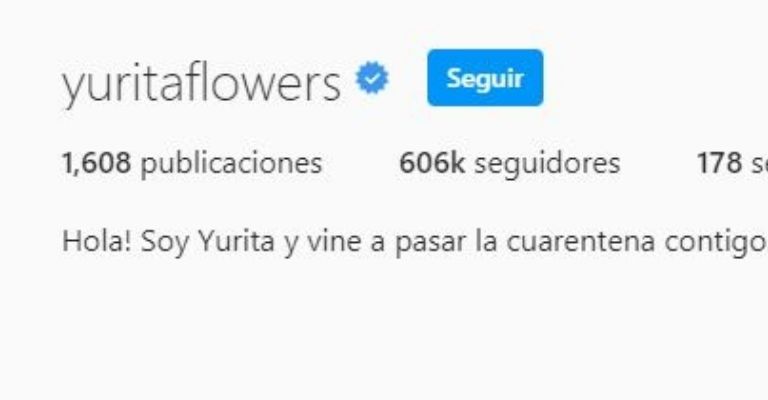Open the 178 following list
This screenshot has height=400, width=768.
click(732, 163)
